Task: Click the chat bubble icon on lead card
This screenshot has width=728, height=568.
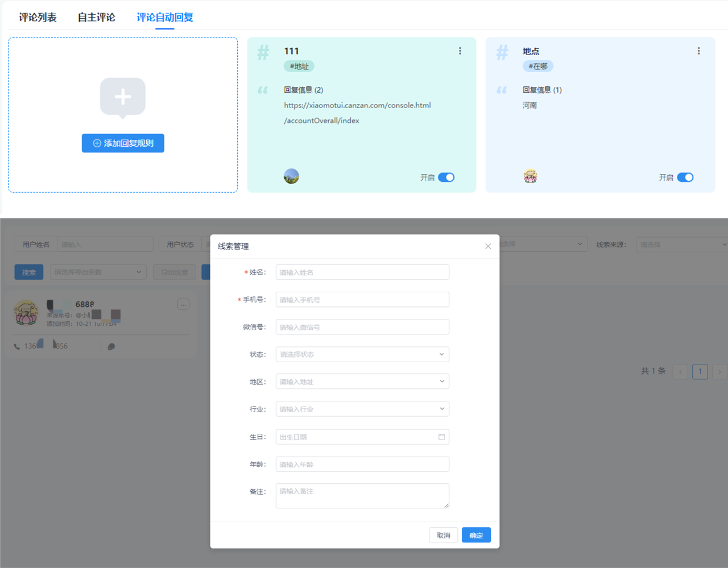Action: [x=111, y=346]
